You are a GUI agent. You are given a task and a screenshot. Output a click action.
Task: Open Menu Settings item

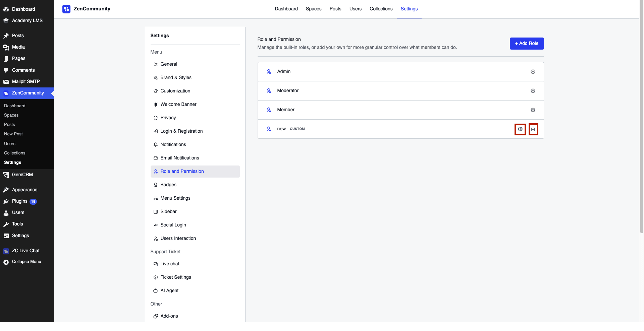[x=195, y=198]
